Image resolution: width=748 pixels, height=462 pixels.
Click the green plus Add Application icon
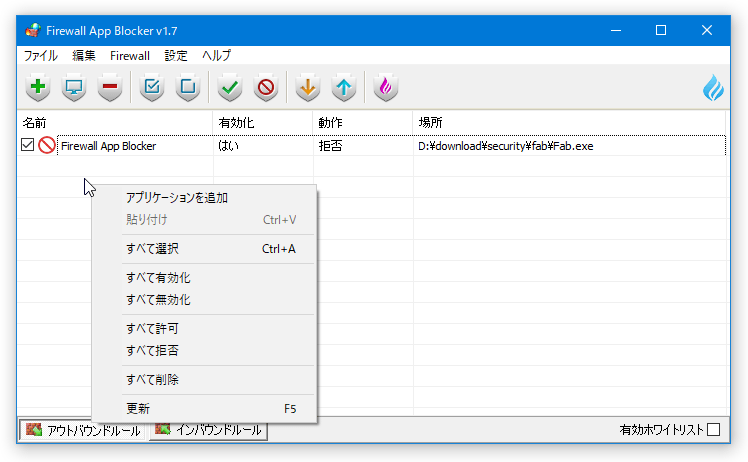tap(38, 87)
